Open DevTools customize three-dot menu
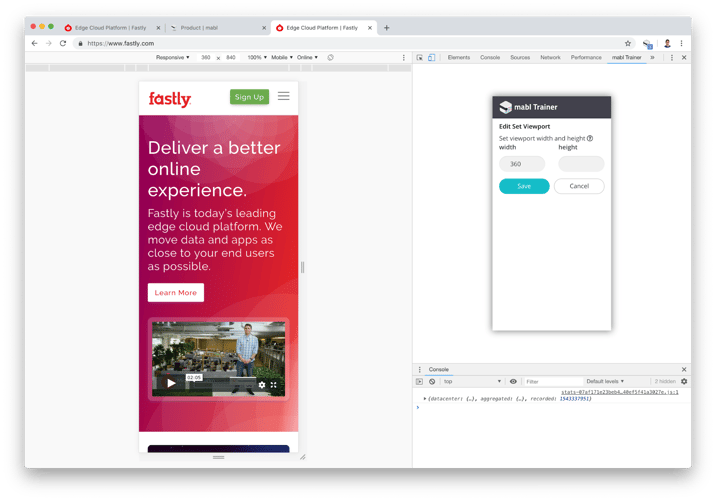This screenshot has width=716, height=501. click(672, 58)
